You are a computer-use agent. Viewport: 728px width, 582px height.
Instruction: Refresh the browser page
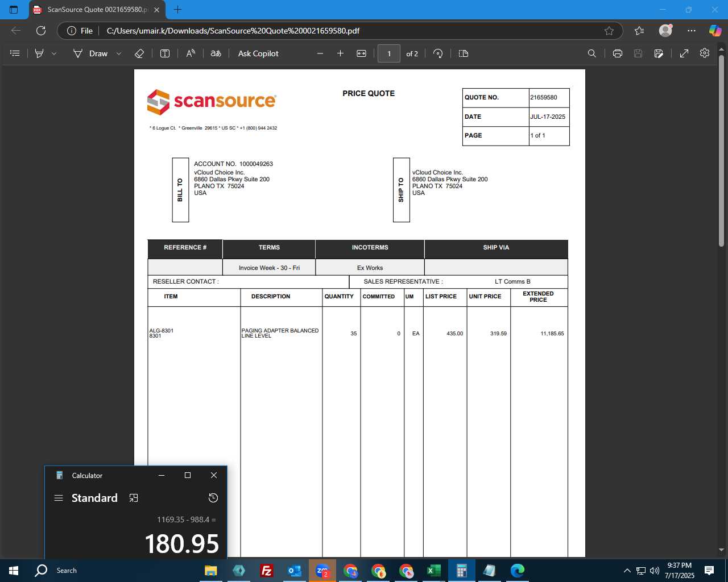click(x=41, y=31)
